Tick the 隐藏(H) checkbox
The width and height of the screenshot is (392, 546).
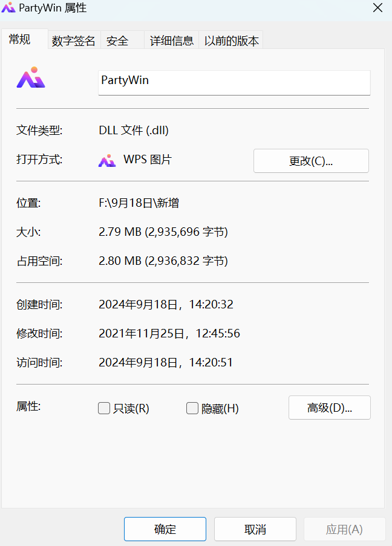tap(192, 408)
